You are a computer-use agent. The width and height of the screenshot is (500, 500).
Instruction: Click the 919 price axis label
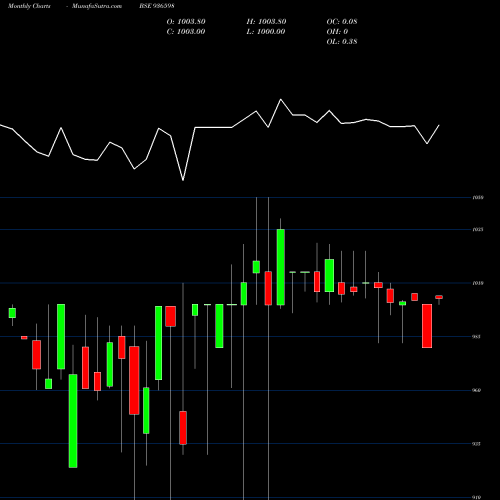(x=476, y=497)
